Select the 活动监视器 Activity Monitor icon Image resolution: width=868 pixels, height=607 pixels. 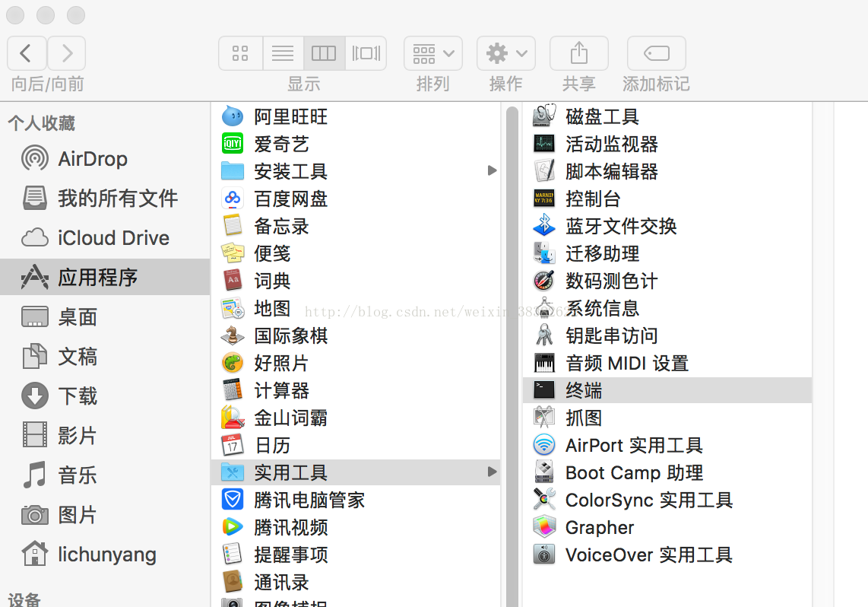(x=544, y=144)
